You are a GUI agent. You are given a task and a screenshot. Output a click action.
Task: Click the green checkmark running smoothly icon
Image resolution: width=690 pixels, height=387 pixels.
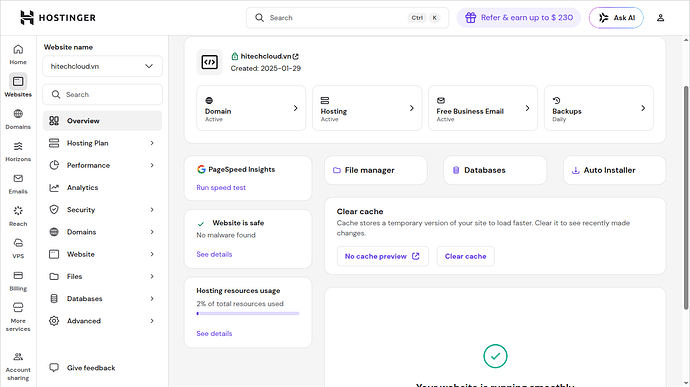pyautogui.click(x=495, y=356)
